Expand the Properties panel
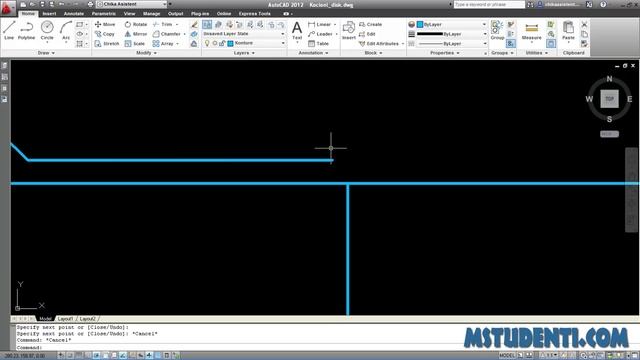Image resolution: width=640 pixels, height=360 pixels. (444, 53)
